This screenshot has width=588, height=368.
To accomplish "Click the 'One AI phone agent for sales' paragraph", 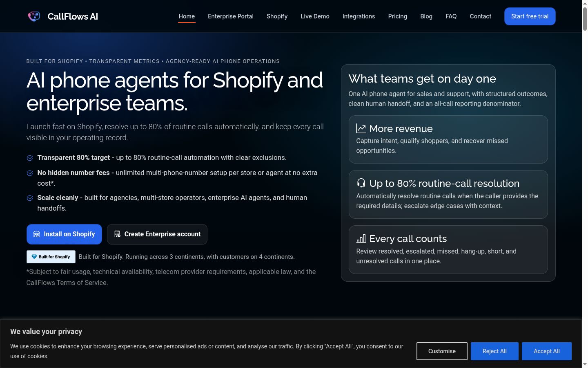I will (448, 99).
